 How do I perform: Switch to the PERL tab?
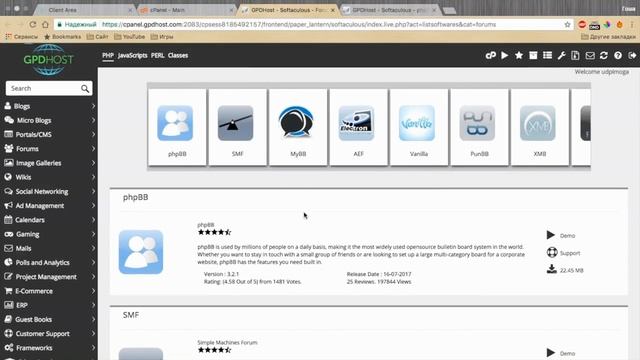158,56
